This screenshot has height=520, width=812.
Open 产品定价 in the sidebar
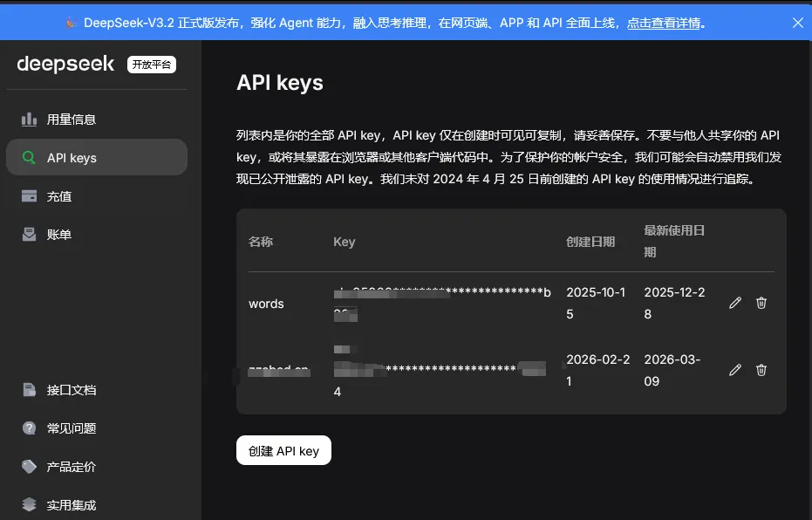[96, 467]
